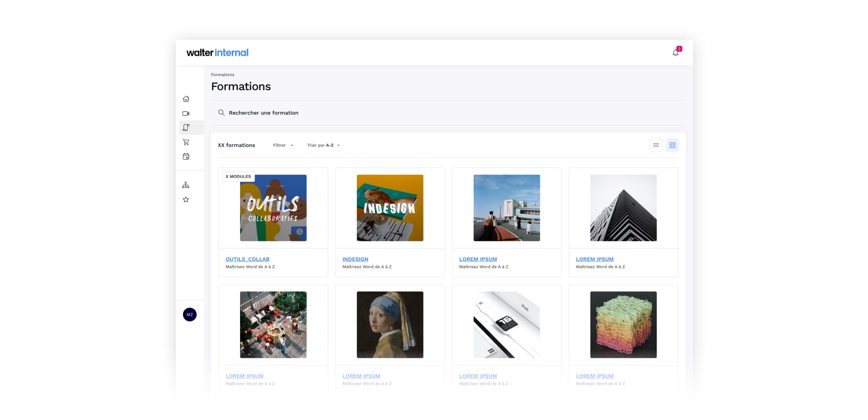Screen dimensions: 868x420
Task: Click the MZ user avatar
Action: pos(190,315)
